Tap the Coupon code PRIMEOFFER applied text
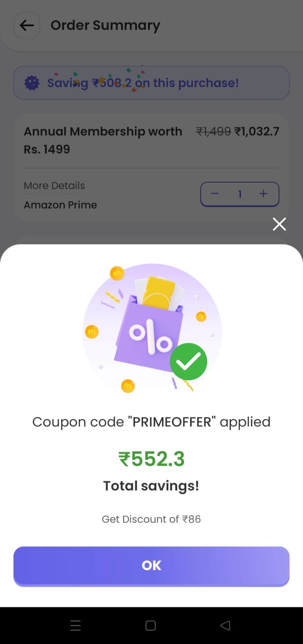 [151, 422]
